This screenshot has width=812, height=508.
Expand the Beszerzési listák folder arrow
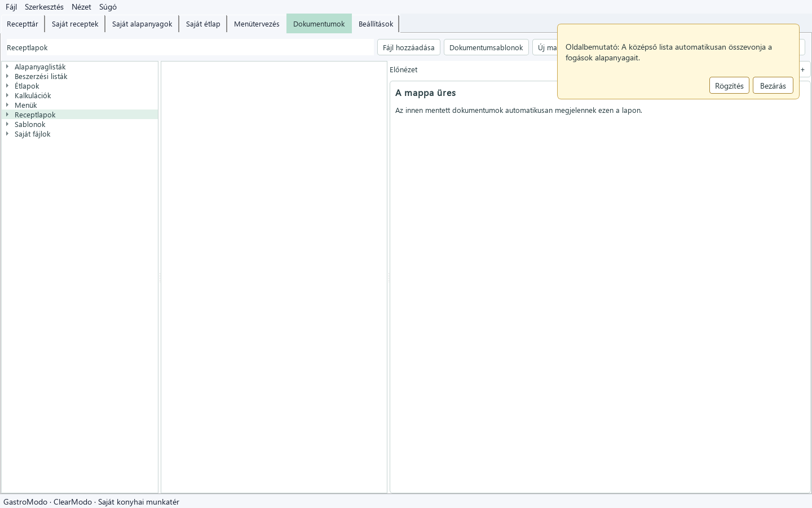click(x=7, y=76)
